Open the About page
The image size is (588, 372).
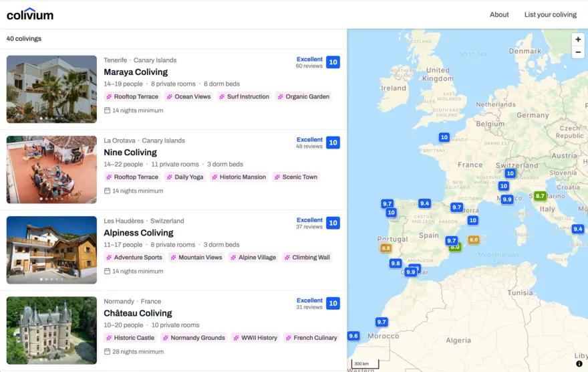coord(498,15)
